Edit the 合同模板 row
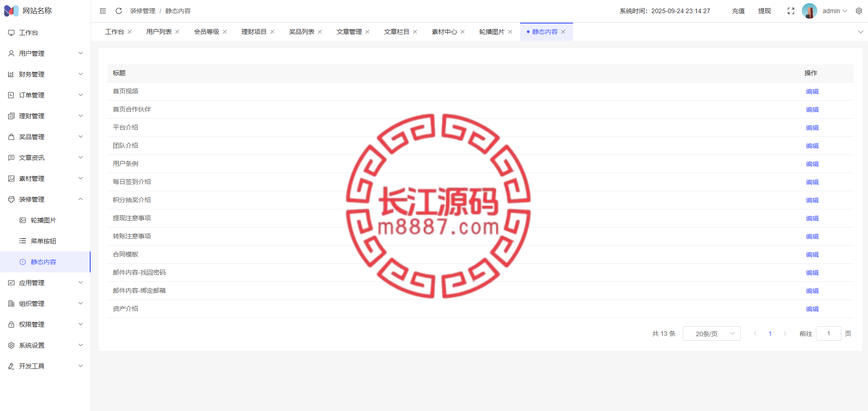Screen dimensions: 868x411 tap(812, 255)
